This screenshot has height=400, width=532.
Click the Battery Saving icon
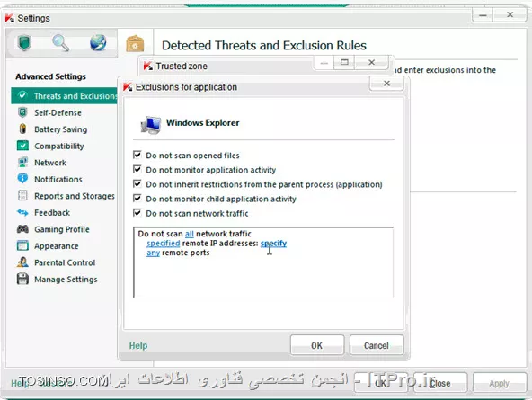pos(22,129)
